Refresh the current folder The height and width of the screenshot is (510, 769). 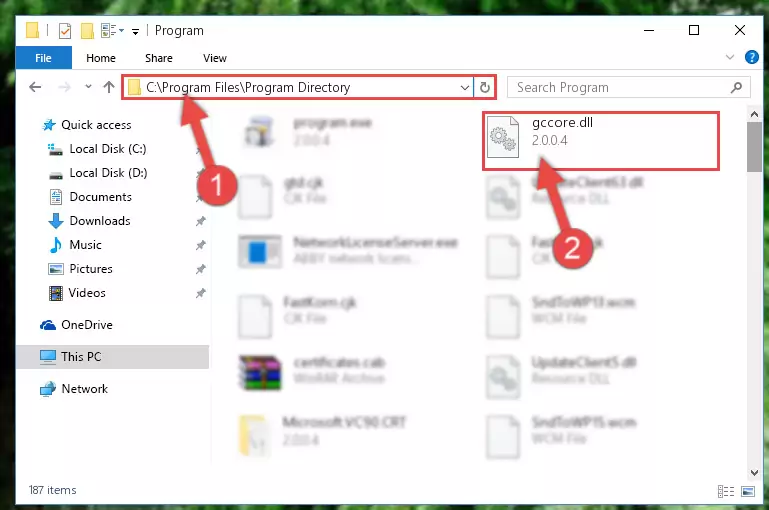(485, 87)
